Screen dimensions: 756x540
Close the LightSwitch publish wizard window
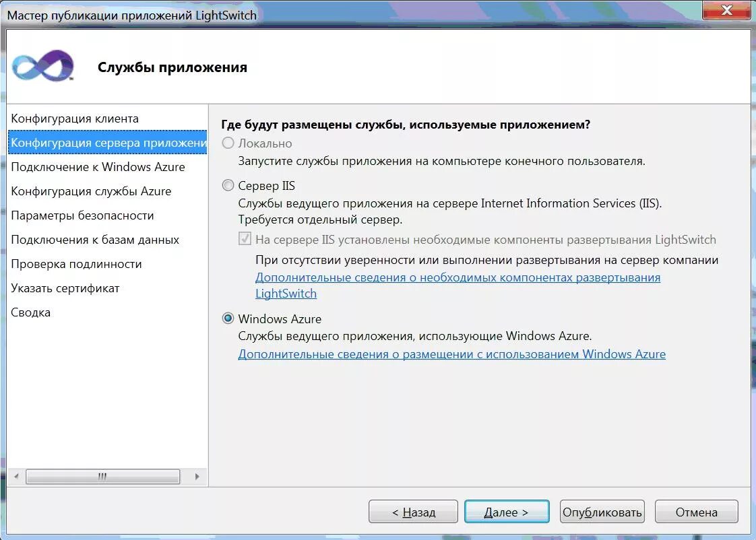pos(726,10)
